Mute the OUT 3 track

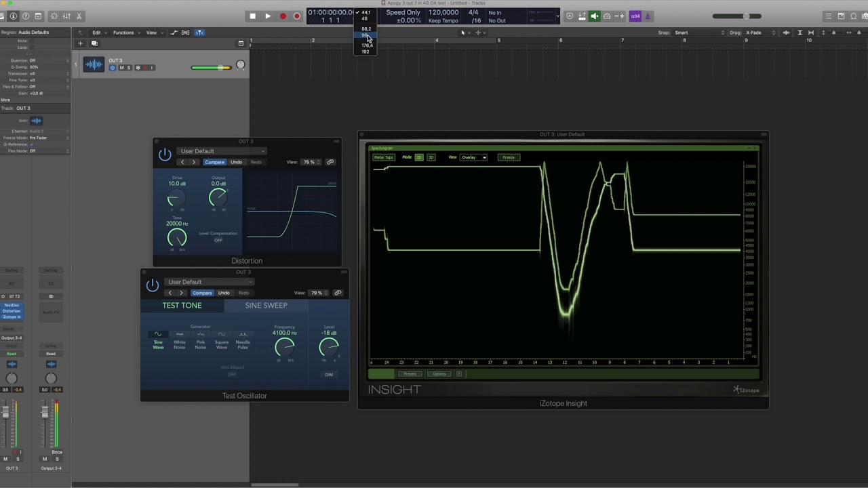[x=121, y=68]
